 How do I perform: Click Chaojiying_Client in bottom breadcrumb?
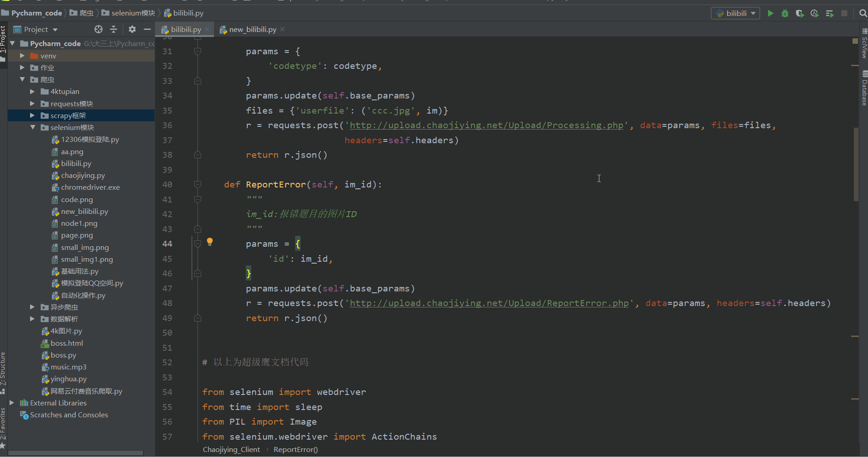point(231,450)
